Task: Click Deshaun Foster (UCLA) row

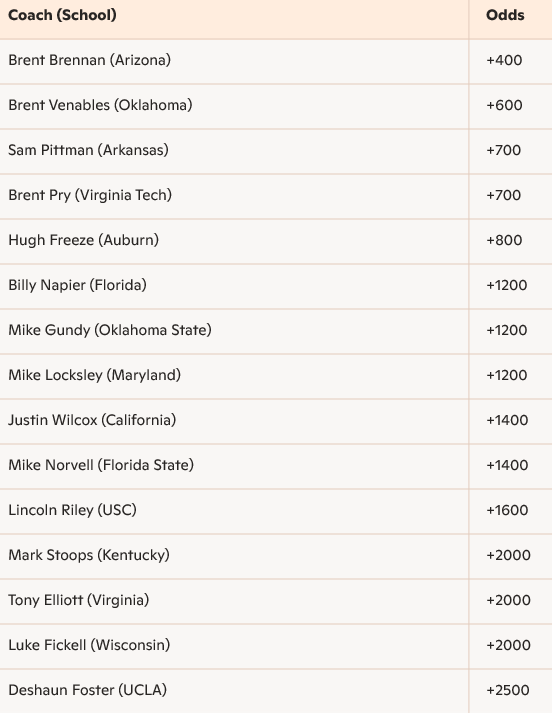Action: click(x=276, y=691)
